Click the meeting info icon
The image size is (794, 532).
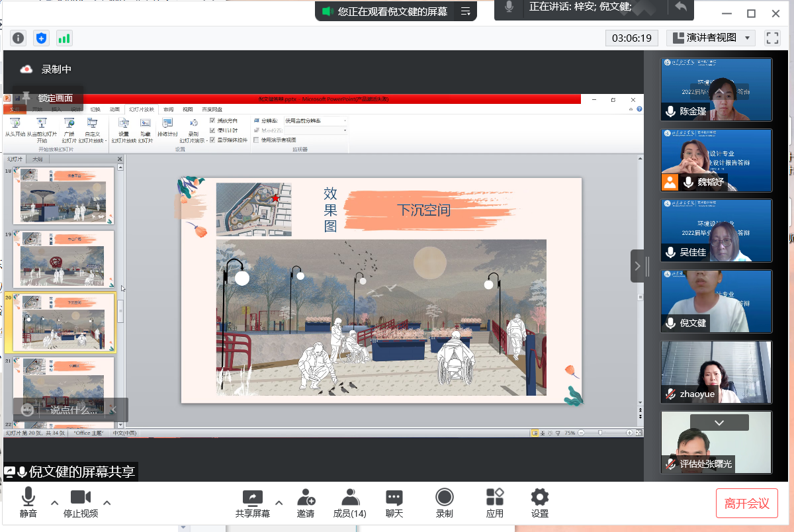(19, 38)
